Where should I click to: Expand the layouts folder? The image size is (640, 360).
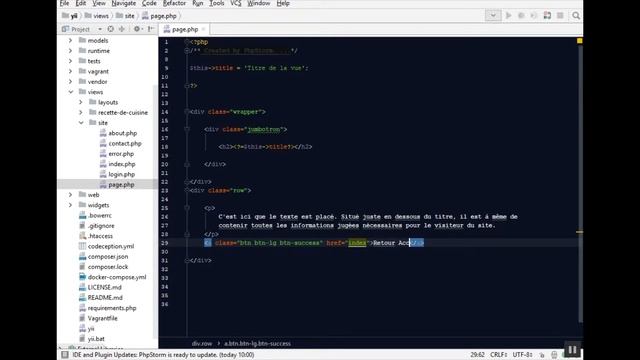tap(81, 102)
